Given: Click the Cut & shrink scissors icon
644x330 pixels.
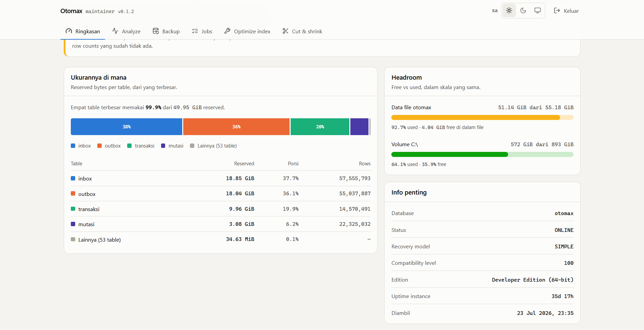Looking at the screenshot, I should 285,31.
